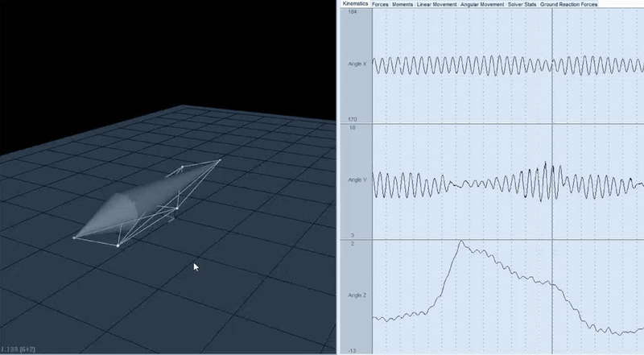
Task: Click the peak of the Angle Z curve
Action: pos(461,241)
